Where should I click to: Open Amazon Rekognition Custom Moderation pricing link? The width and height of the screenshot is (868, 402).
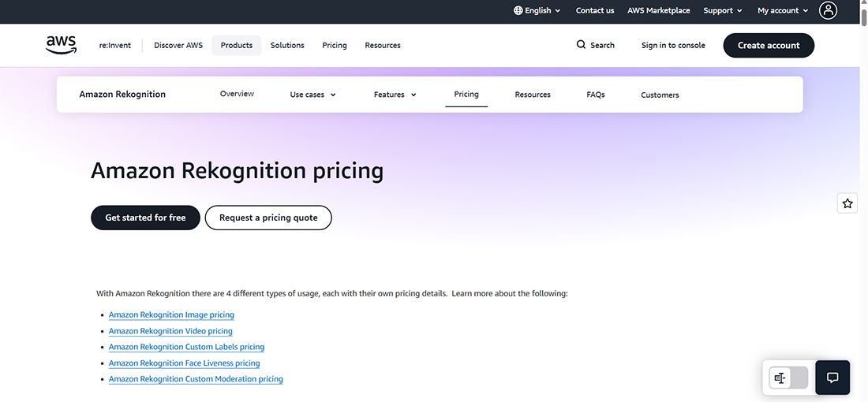[196, 379]
